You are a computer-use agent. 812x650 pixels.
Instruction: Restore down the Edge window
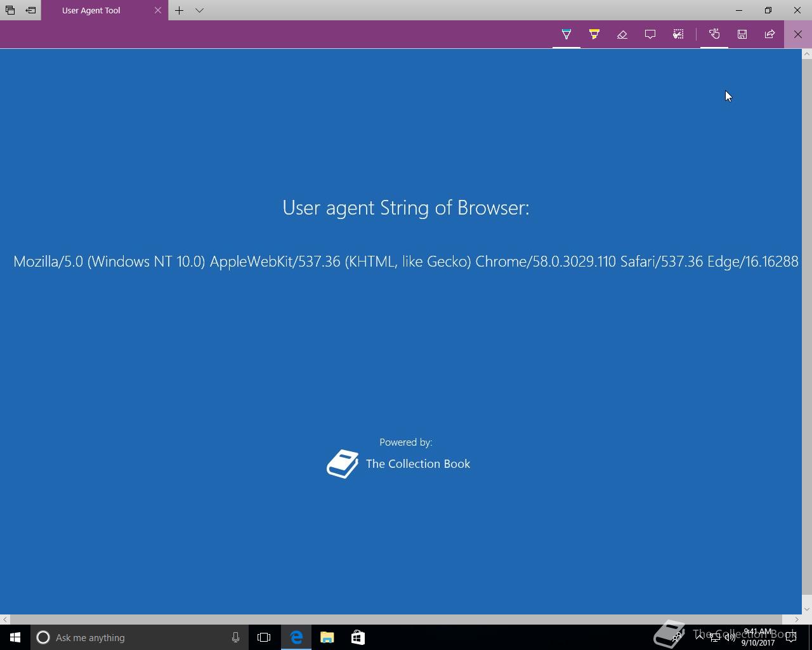pos(768,10)
